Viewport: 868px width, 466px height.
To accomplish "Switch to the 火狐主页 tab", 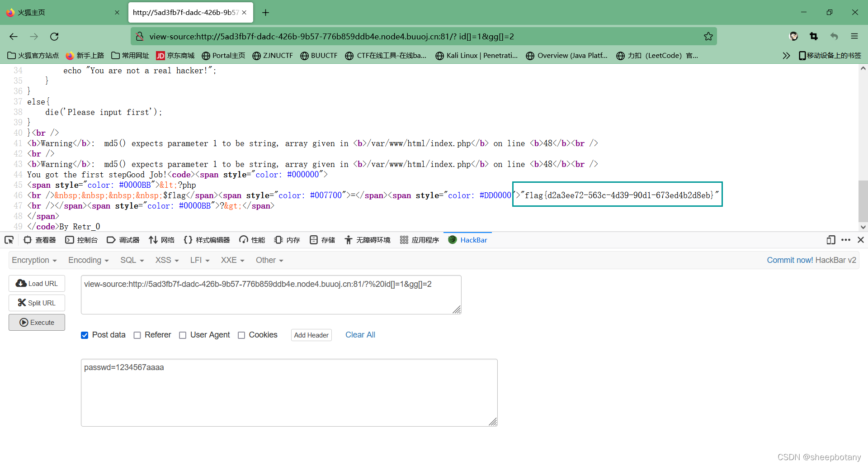I will (x=63, y=13).
